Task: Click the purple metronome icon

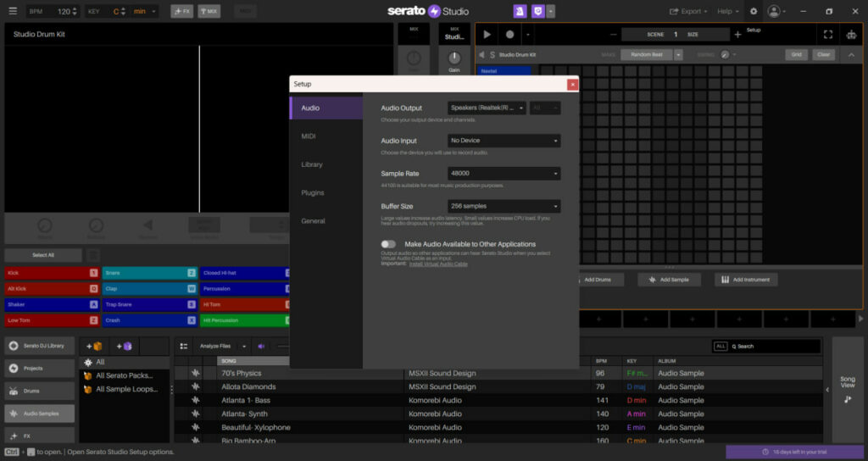Action: (520, 11)
